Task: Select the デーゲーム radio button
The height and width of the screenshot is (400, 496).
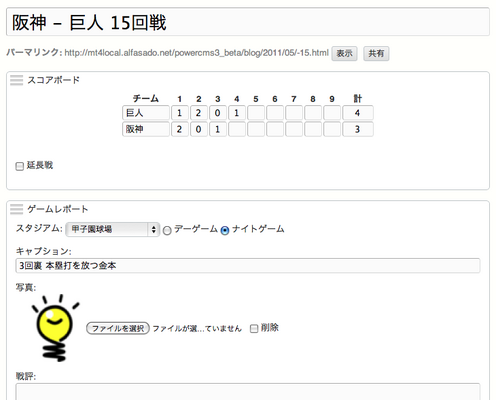Action: point(167,230)
